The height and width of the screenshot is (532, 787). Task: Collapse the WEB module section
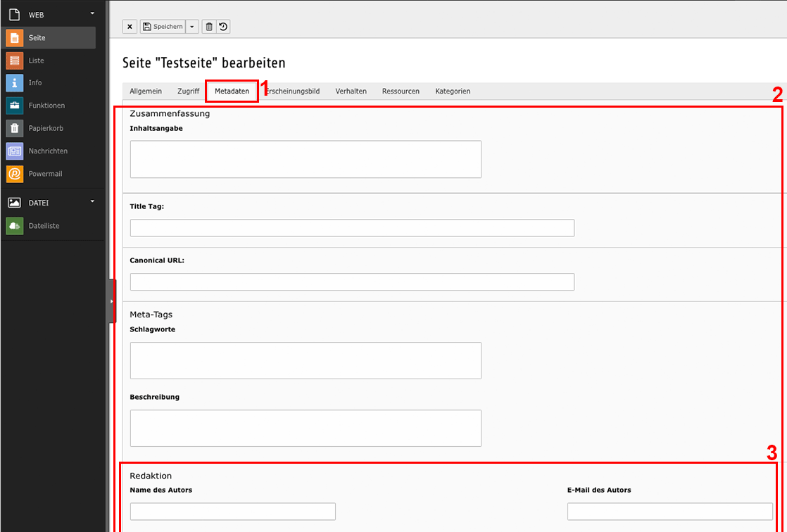coord(92,13)
